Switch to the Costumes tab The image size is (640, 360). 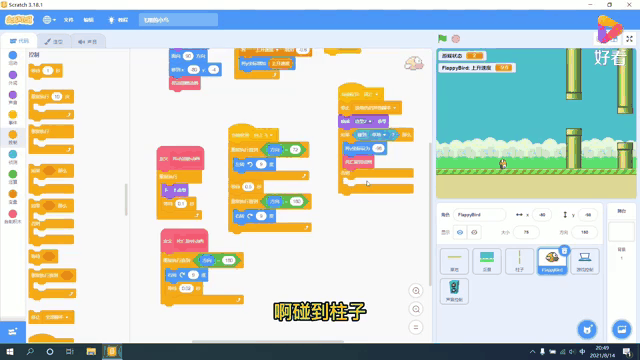pyautogui.click(x=53, y=41)
